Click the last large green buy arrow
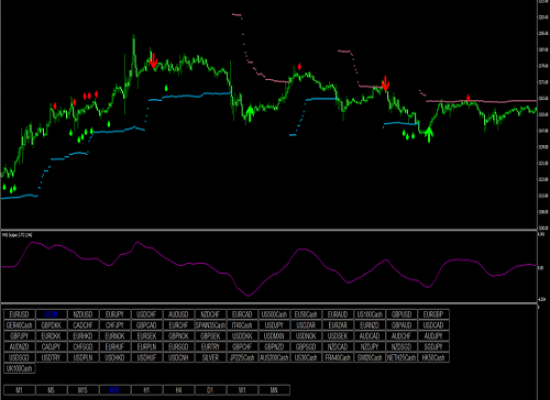The height and width of the screenshot is (400, 550). click(429, 134)
